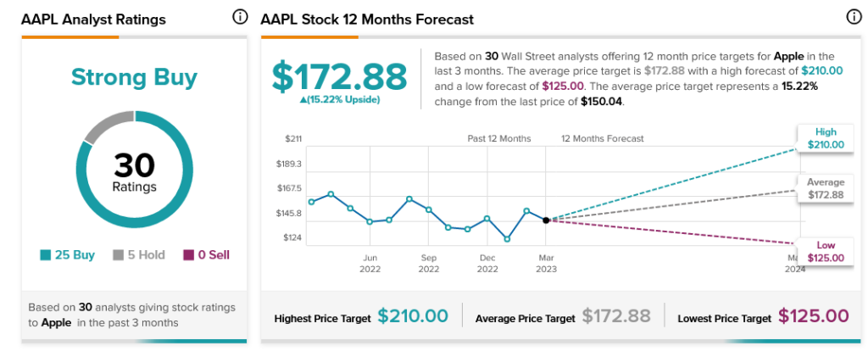Click the info icon beside AAPL Analyst Ratings

[240, 18]
